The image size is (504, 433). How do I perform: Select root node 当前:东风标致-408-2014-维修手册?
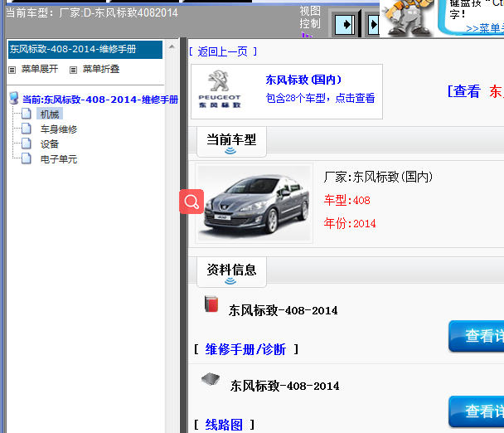pyautogui.click(x=100, y=100)
